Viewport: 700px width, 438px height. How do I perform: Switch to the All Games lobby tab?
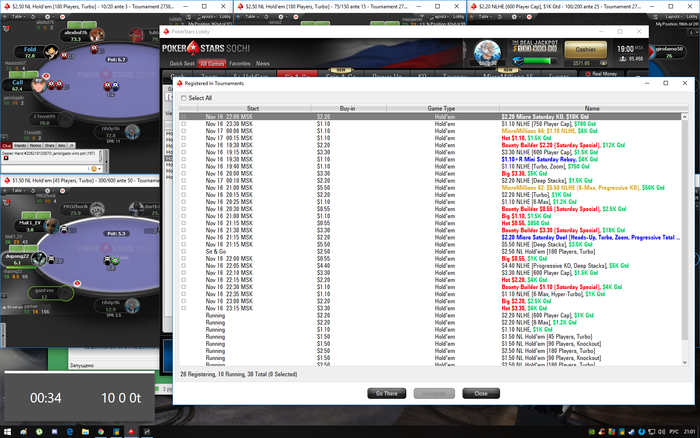pos(212,64)
